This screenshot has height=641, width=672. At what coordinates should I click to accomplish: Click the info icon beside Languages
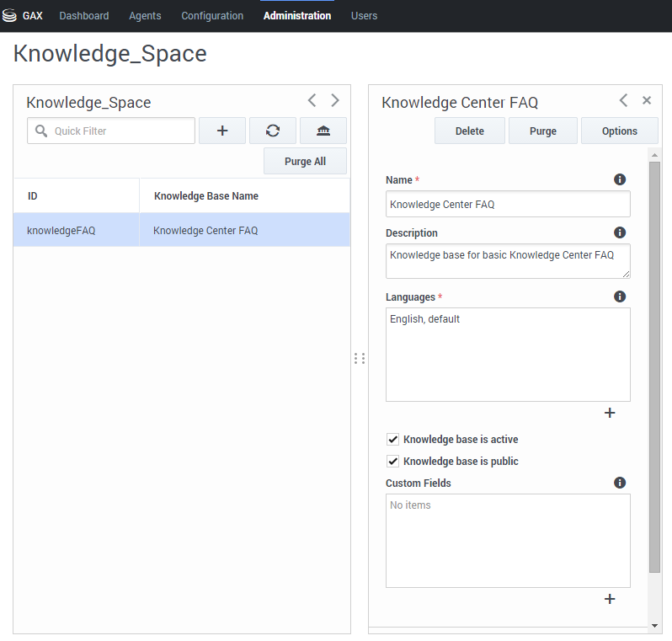point(620,296)
